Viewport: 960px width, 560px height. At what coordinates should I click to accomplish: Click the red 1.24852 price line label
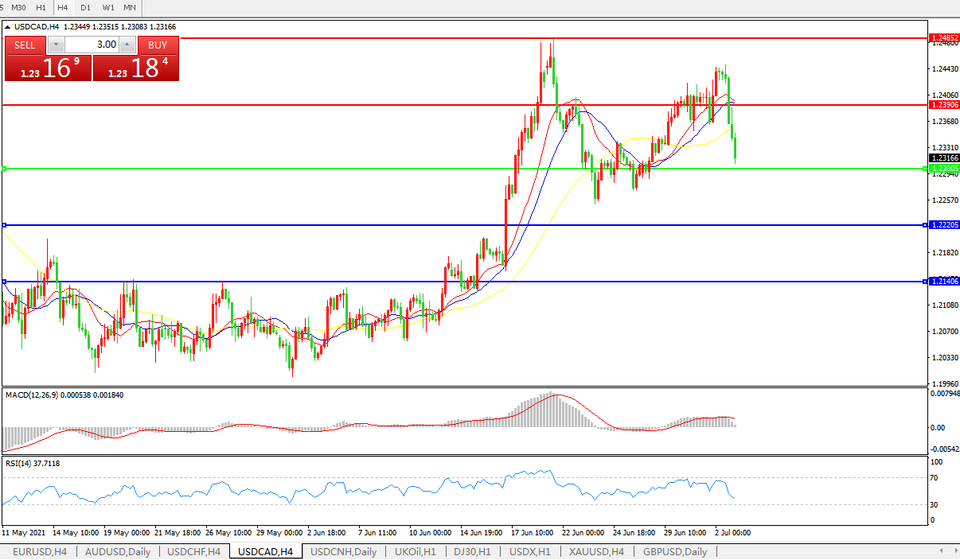pyautogui.click(x=943, y=38)
